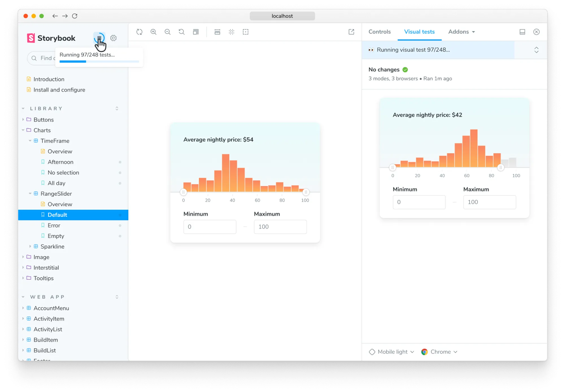The width and height of the screenshot is (565, 392).
Task: Select the Visual tests tab
Action: point(420,32)
